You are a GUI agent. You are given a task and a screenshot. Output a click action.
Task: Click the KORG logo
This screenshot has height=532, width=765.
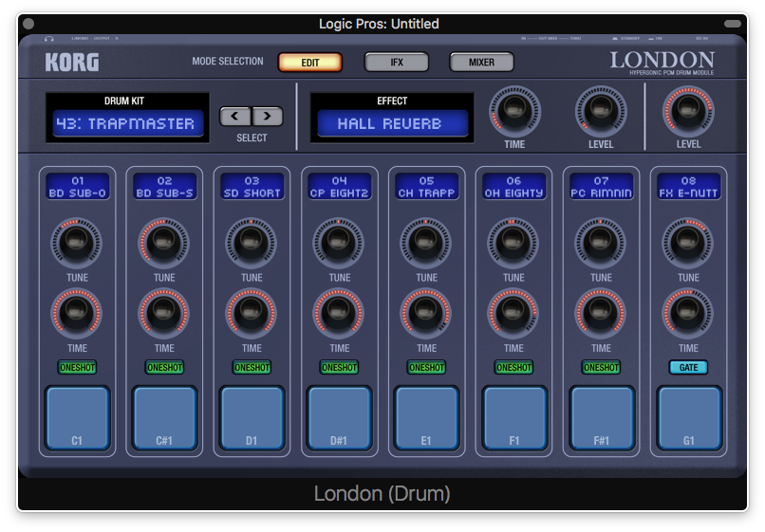tap(71, 63)
